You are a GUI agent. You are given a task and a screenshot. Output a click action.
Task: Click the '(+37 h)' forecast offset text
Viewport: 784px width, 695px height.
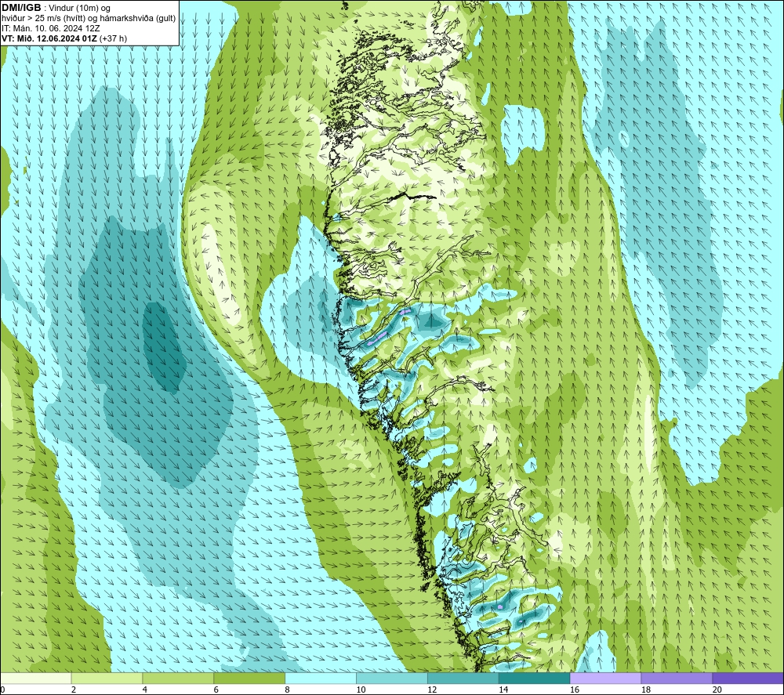coord(113,38)
